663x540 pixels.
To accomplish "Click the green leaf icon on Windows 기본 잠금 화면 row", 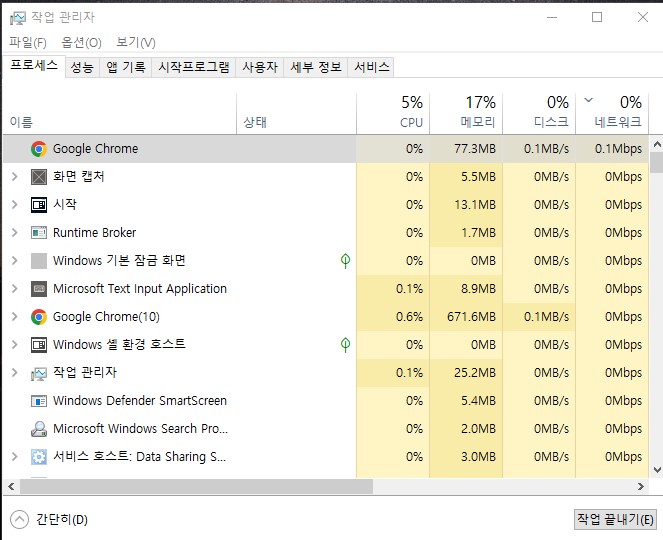I will [345, 260].
